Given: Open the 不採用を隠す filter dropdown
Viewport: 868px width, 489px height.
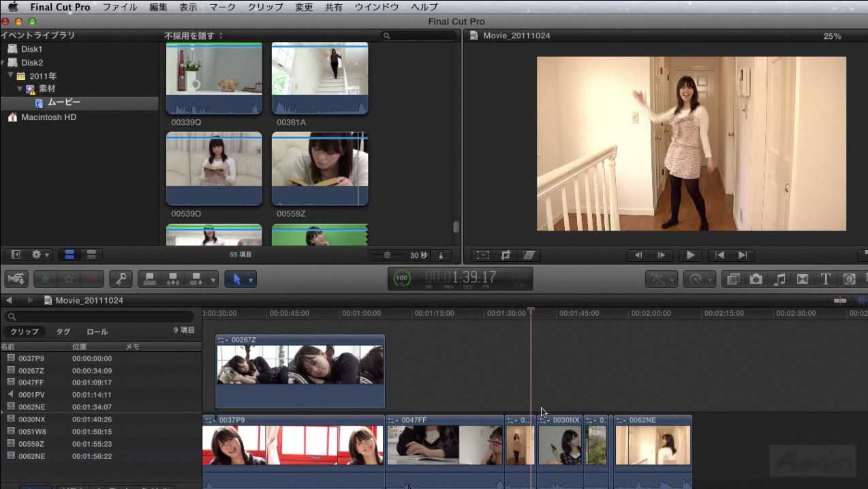Looking at the screenshot, I should pyautogui.click(x=193, y=35).
